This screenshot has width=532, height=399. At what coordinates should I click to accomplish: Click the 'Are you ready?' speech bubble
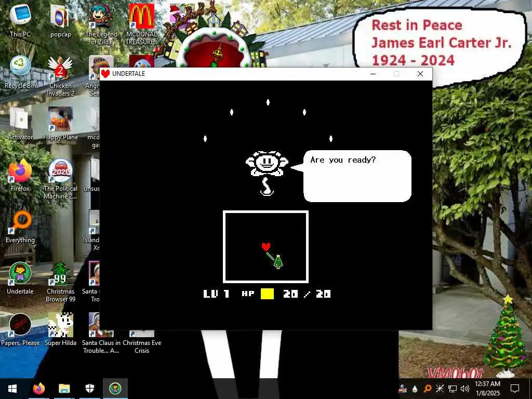coord(357,176)
